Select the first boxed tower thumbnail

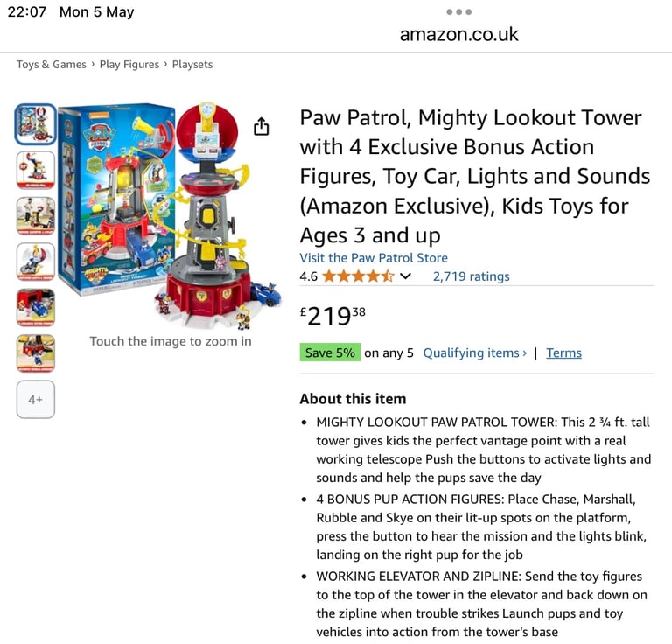[x=36, y=124]
